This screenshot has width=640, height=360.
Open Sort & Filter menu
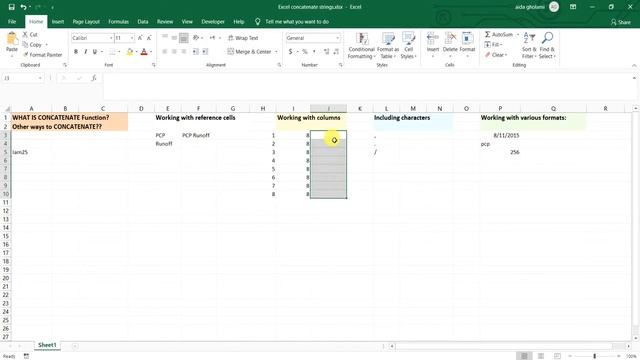tap(529, 45)
